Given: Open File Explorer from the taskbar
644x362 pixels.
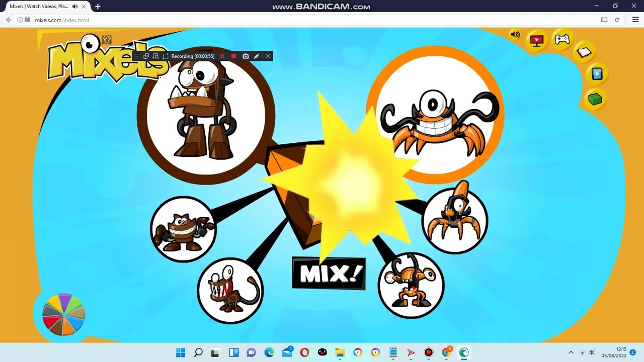Looking at the screenshot, I should 340,352.
